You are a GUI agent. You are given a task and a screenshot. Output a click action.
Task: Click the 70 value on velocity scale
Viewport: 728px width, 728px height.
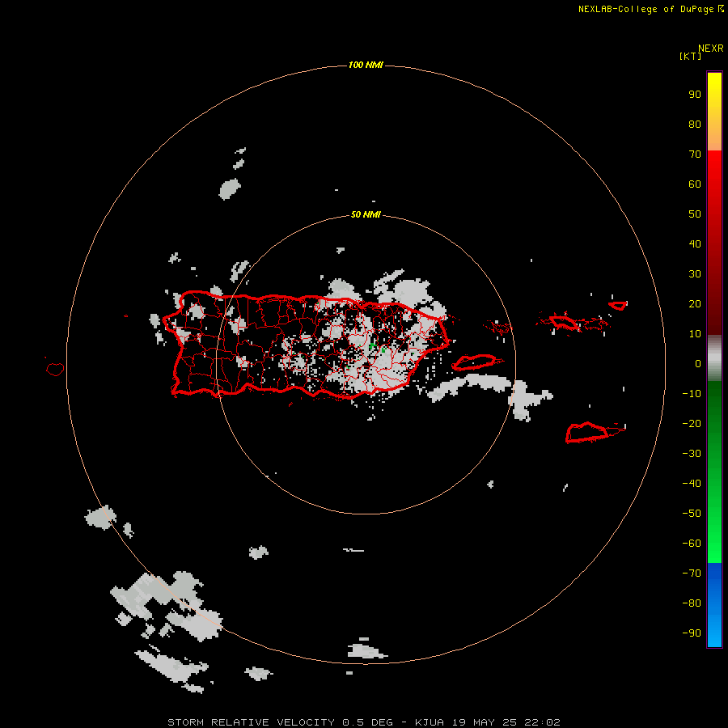click(695, 154)
